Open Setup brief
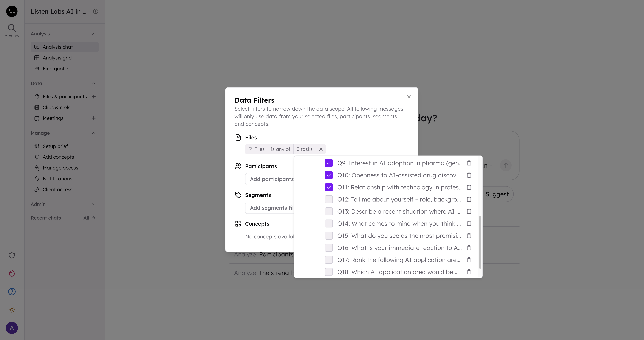The height and width of the screenshot is (340, 644). pyautogui.click(x=65, y=146)
